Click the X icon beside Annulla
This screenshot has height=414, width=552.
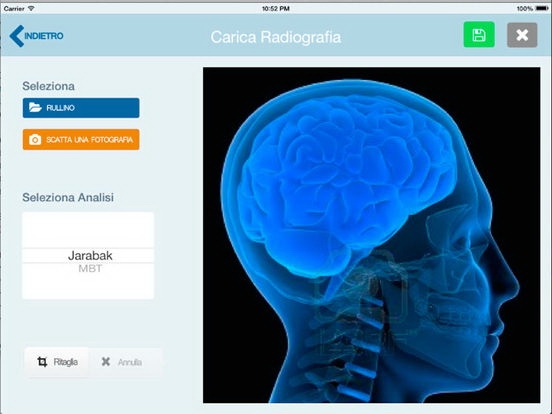pos(106,362)
